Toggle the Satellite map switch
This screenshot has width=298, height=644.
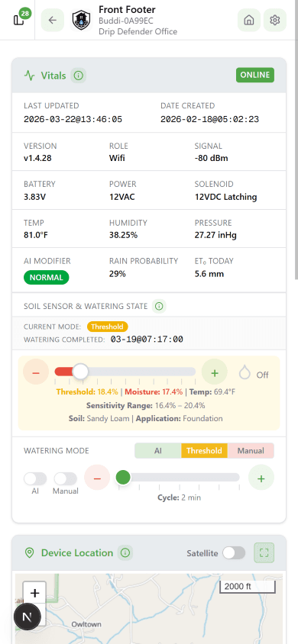click(234, 553)
